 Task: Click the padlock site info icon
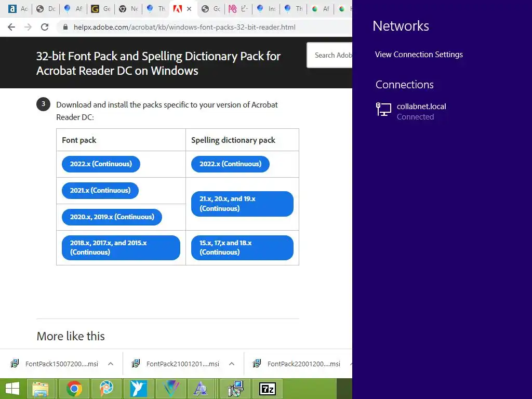(65, 27)
